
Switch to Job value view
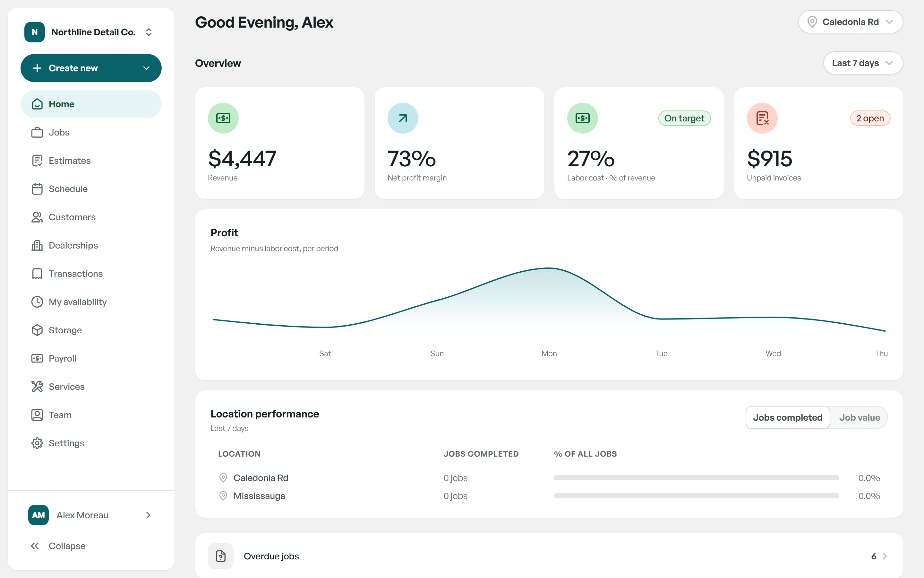coord(859,417)
